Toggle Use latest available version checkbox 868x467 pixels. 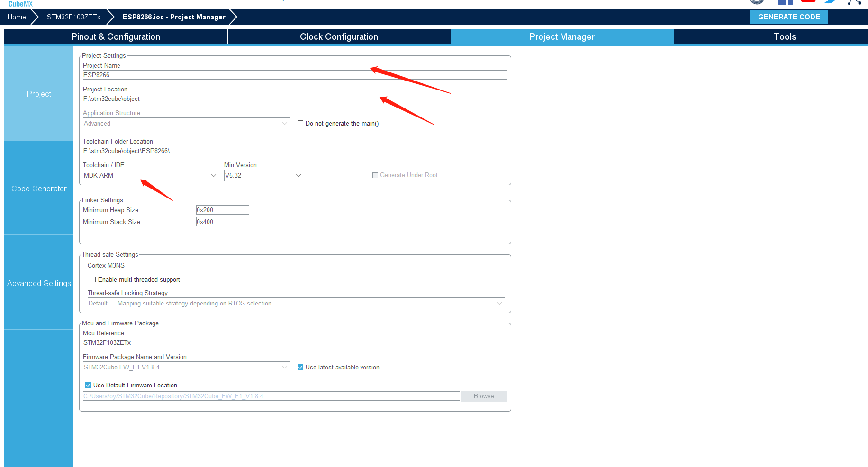(300, 367)
